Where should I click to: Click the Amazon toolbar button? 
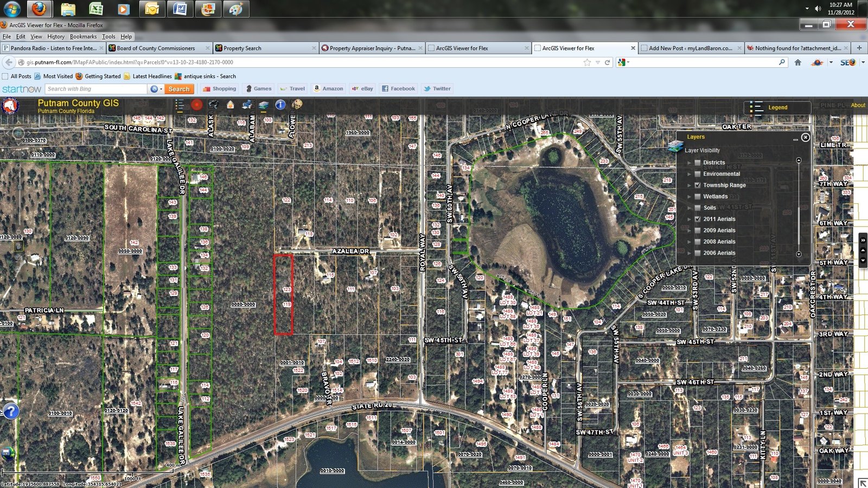click(328, 89)
